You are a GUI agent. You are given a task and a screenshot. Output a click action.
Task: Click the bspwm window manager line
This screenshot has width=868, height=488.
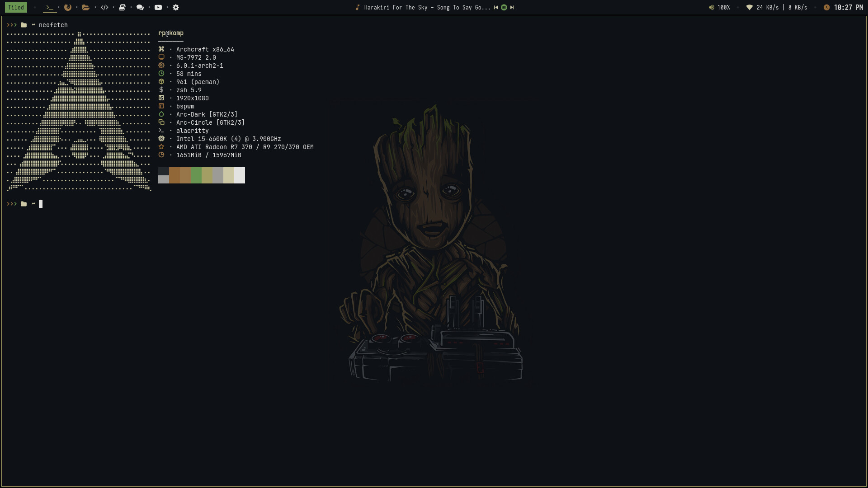tap(185, 107)
